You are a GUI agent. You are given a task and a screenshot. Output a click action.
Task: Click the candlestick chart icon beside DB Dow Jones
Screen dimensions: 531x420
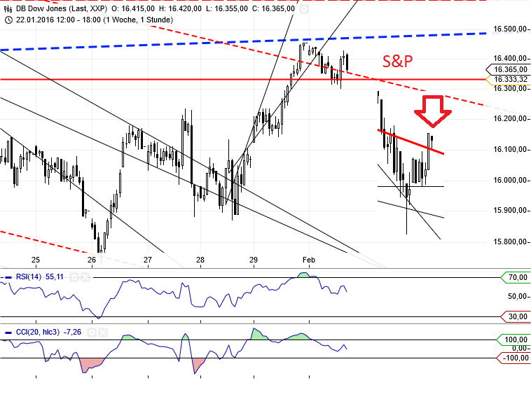tap(8, 8)
